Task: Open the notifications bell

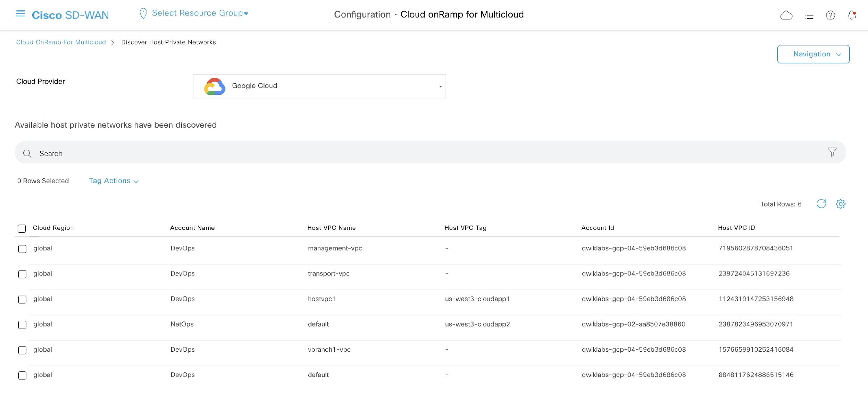Action: (x=852, y=15)
